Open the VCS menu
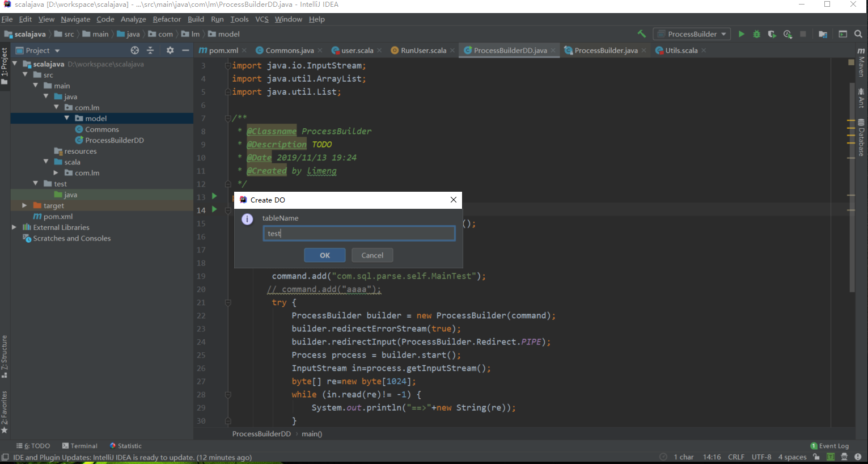The width and height of the screenshot is (868, 464). [262, 19]
